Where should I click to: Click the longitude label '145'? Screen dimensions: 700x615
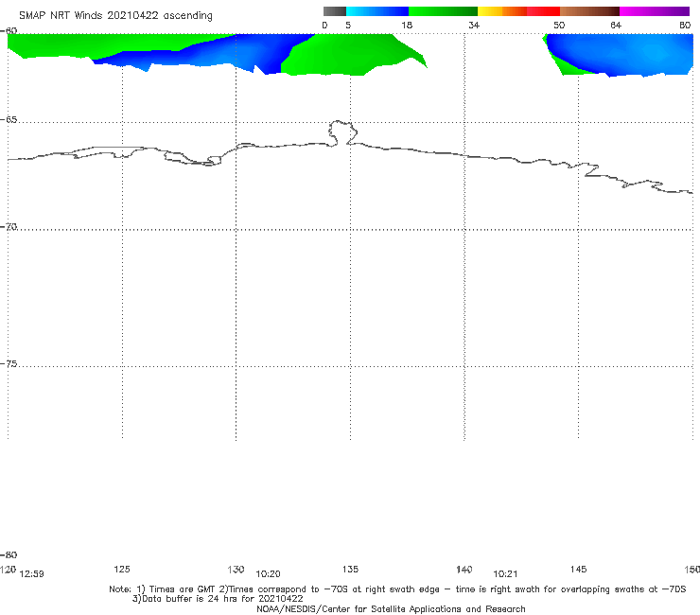578,569
